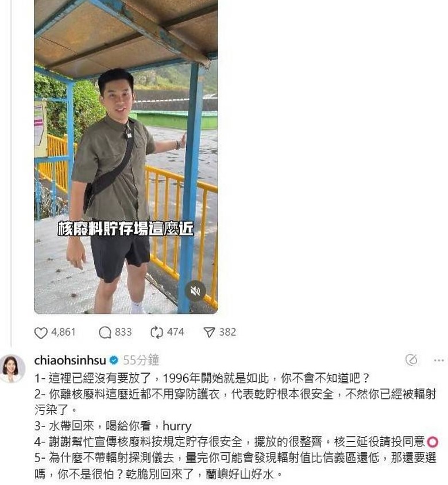Open the chiaohsinhsu username link
448x485 pixels.
pyautogui.click(x=70, y=360)
